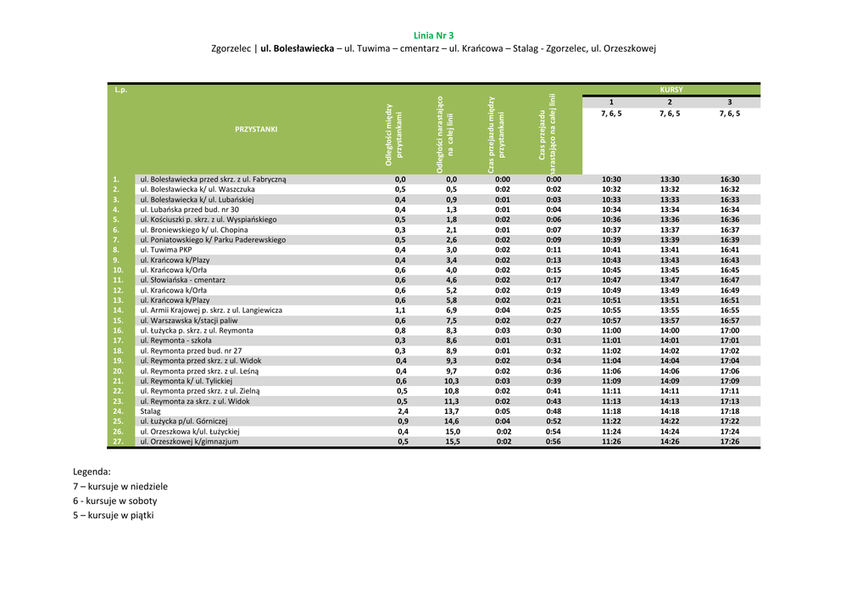The image size is (868, 615).
Task: Select the "ul. Orzeszkowej k/gimnazjum" final stop
Action: (189, 441)
